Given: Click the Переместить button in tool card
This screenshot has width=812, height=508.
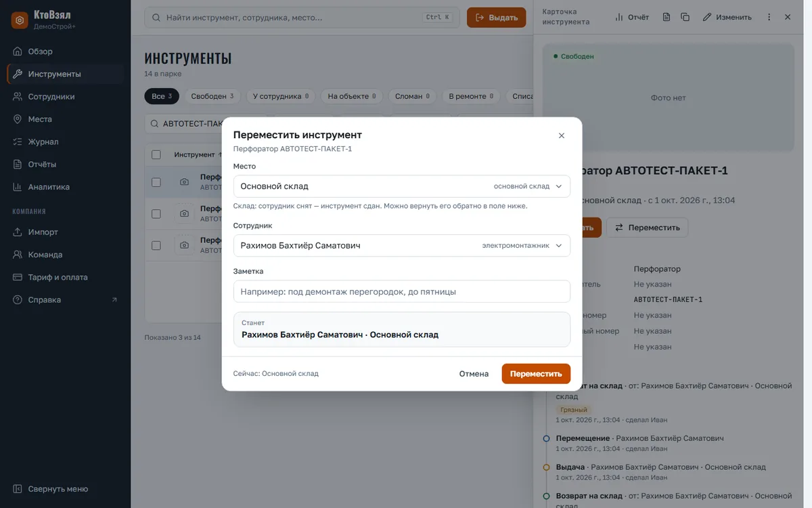Looking at the screenshot, I should (x=647, y=228).
